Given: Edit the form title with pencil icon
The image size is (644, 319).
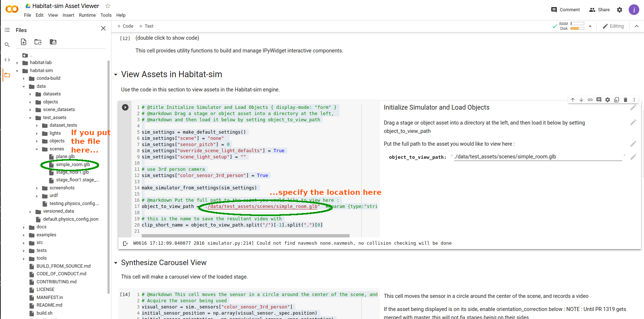Looking at the screenshot, I should point(633,107).
